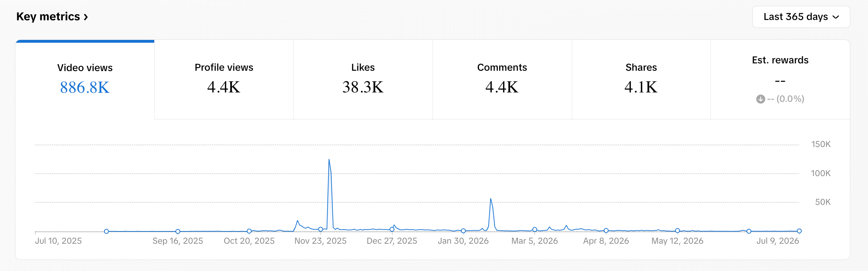Click the Jul 9, 2026 end data point
The width and height of the screenshot is (868, 271).
tap(799, 231)
